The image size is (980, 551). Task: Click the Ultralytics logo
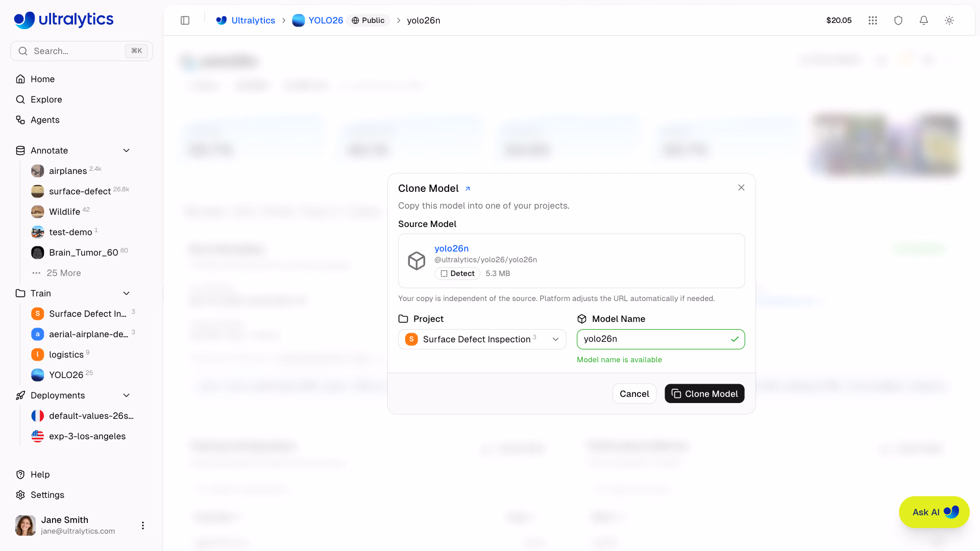tap(64, 20)
